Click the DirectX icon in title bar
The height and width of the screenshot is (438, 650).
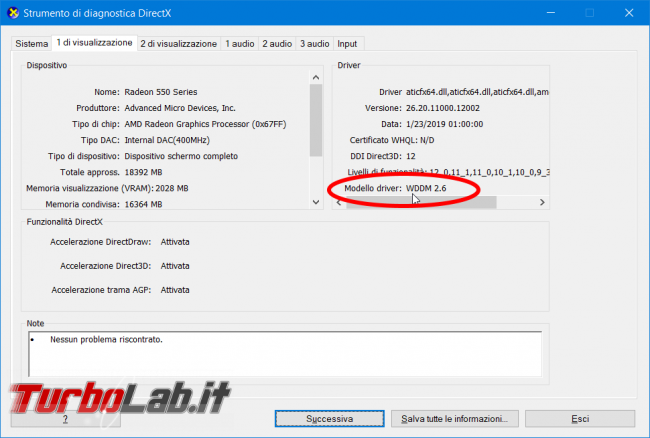click(13, 13)
